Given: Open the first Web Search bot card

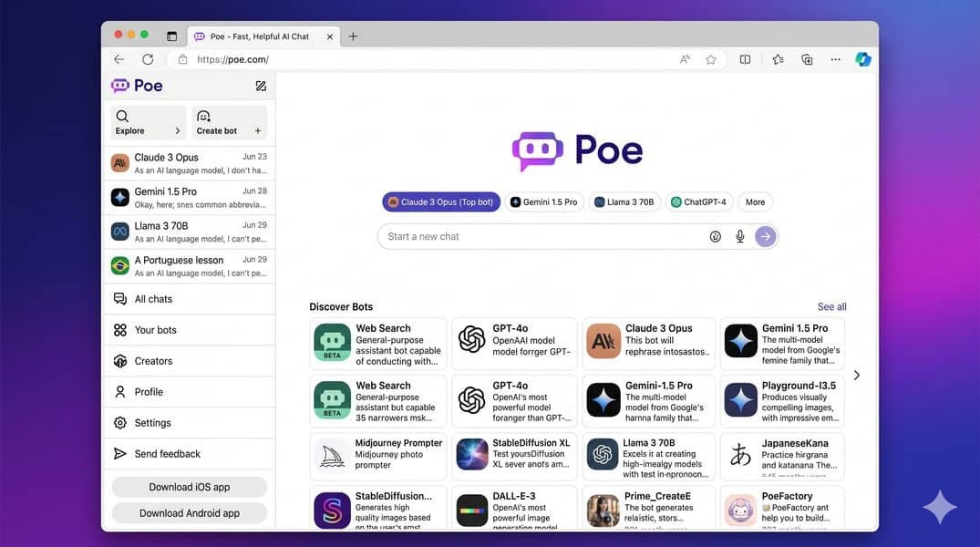Looking at the screenshot, I should [x=378, y=344].
